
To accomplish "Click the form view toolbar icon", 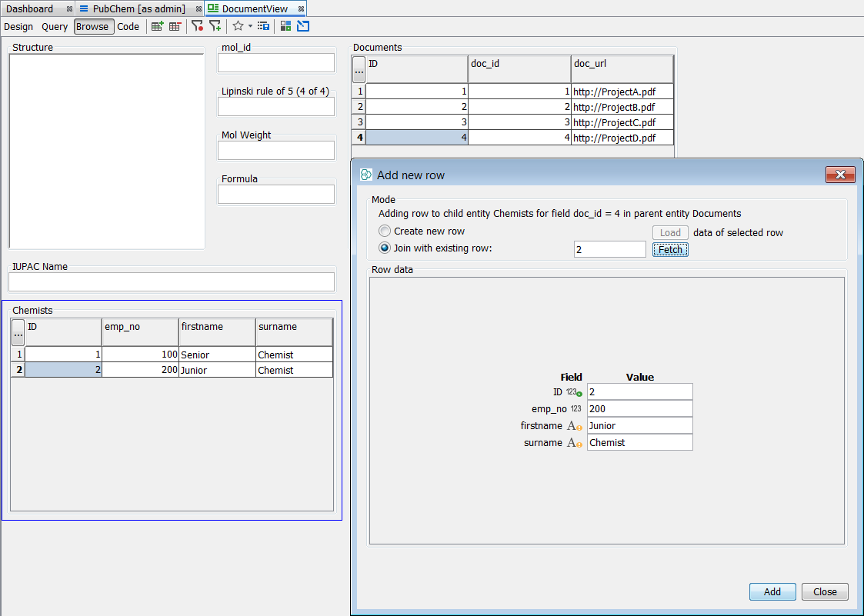I will 262,25.
